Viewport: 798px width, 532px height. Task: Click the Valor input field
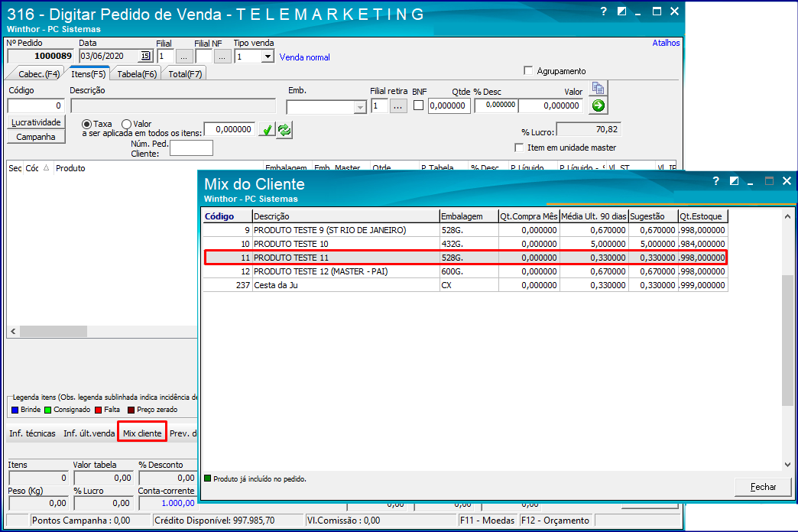(x=550, y=105)
